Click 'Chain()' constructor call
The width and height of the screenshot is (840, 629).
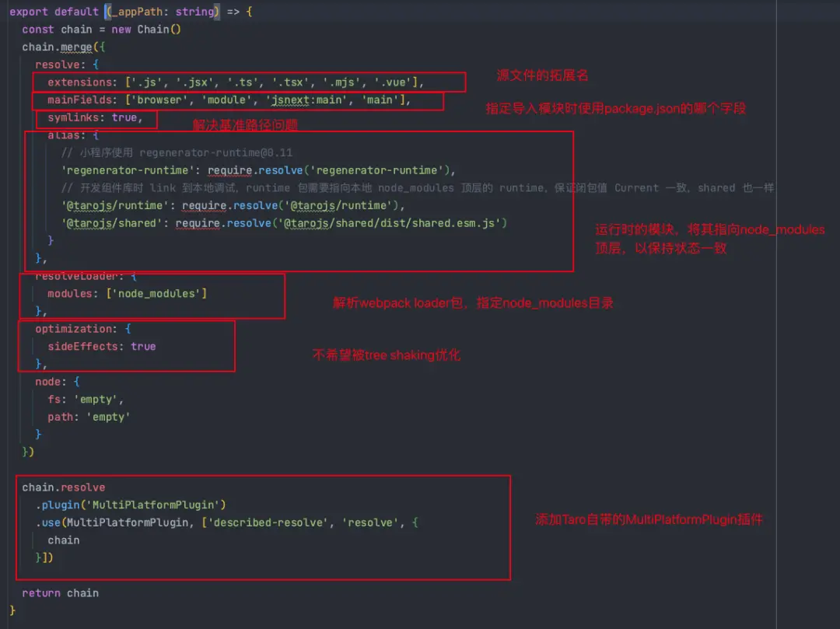(159, 30)
